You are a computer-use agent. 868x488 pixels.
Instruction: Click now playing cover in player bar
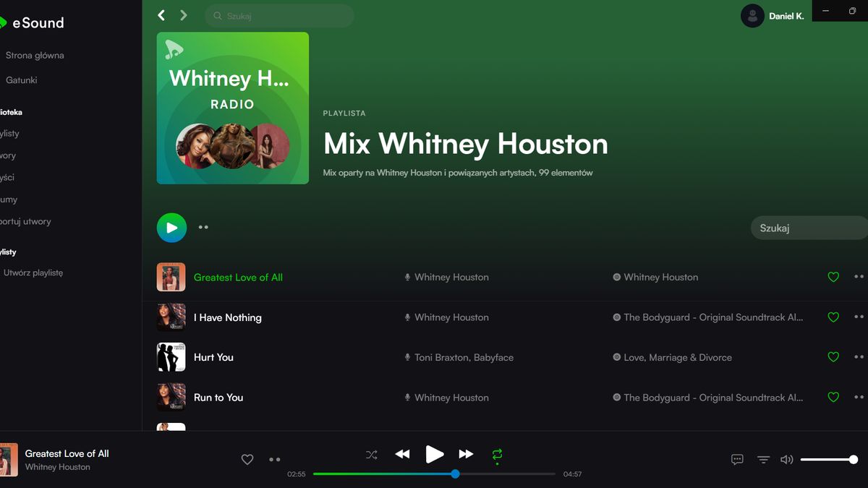9,460
